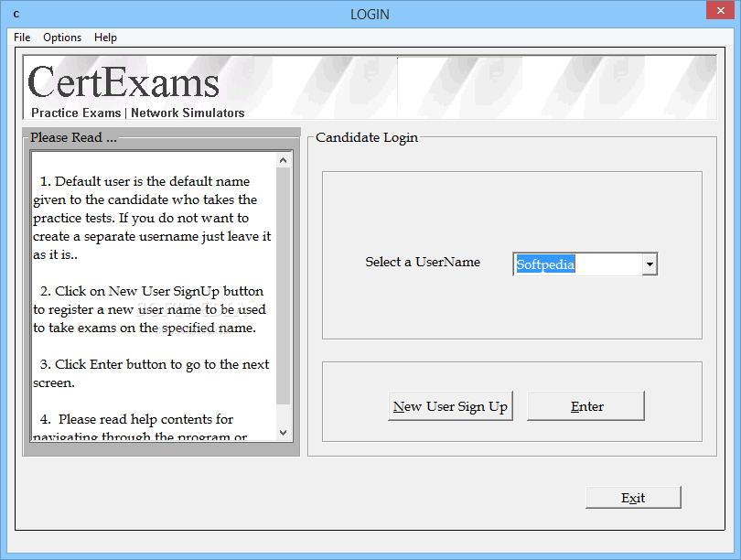Click the Exit button

[x=633, y=498]
